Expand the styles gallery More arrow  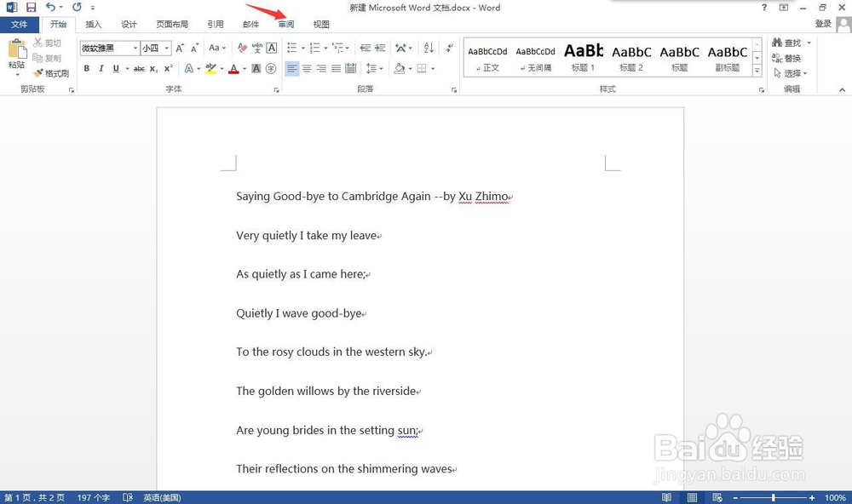click(757, 71)
